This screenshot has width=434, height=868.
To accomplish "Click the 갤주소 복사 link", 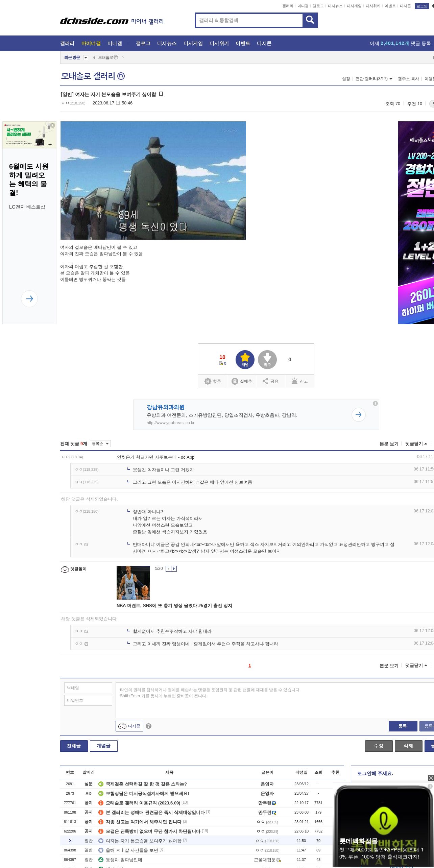I will 408,79.
